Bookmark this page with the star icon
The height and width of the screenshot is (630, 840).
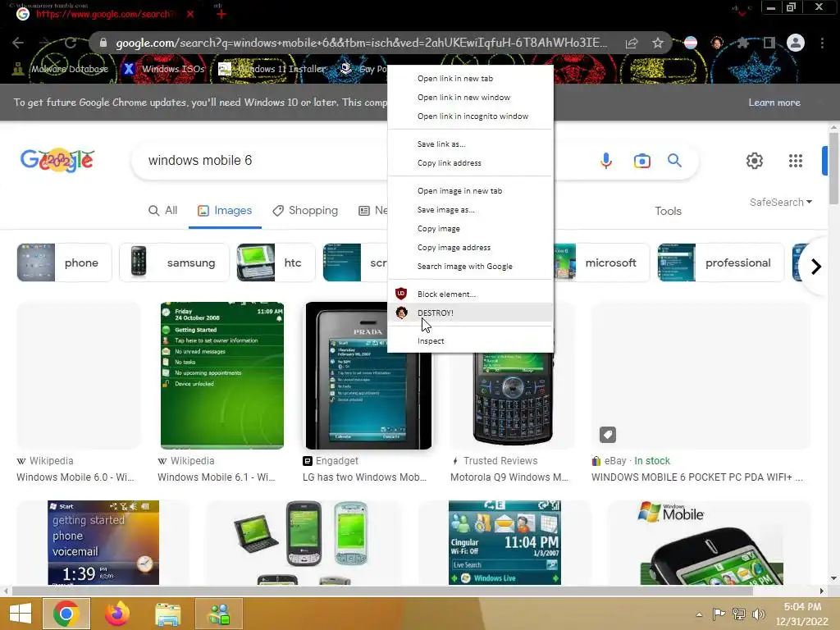658,43
